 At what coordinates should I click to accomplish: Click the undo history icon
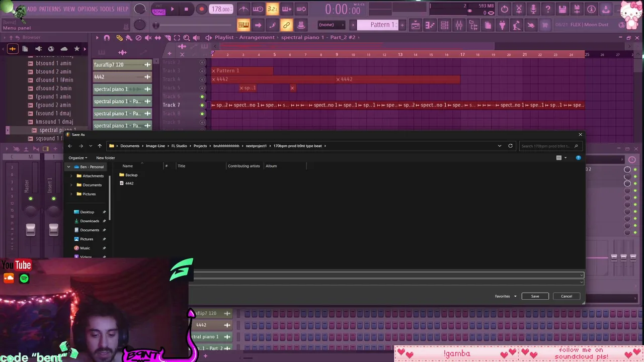click(505, 9)
